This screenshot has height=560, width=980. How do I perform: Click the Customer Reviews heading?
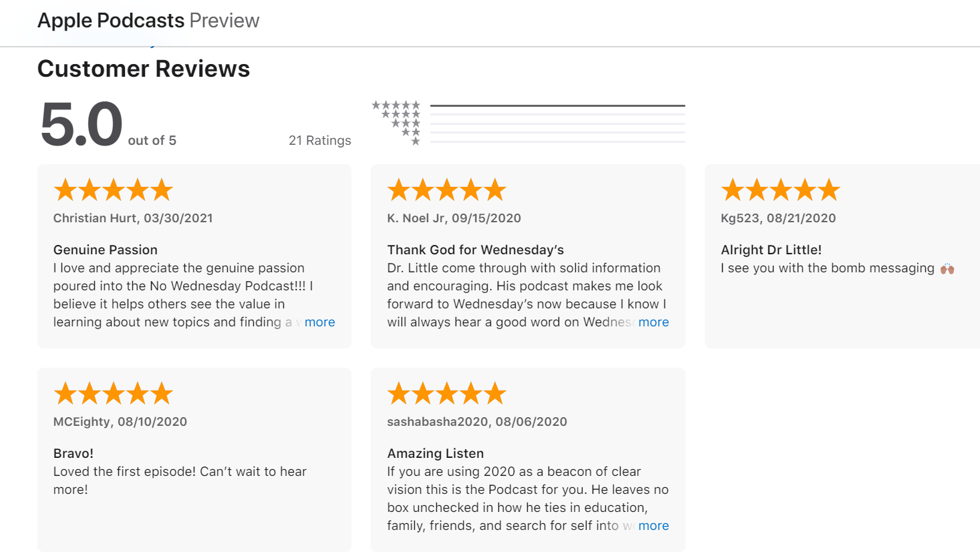(x=144, y=69)
